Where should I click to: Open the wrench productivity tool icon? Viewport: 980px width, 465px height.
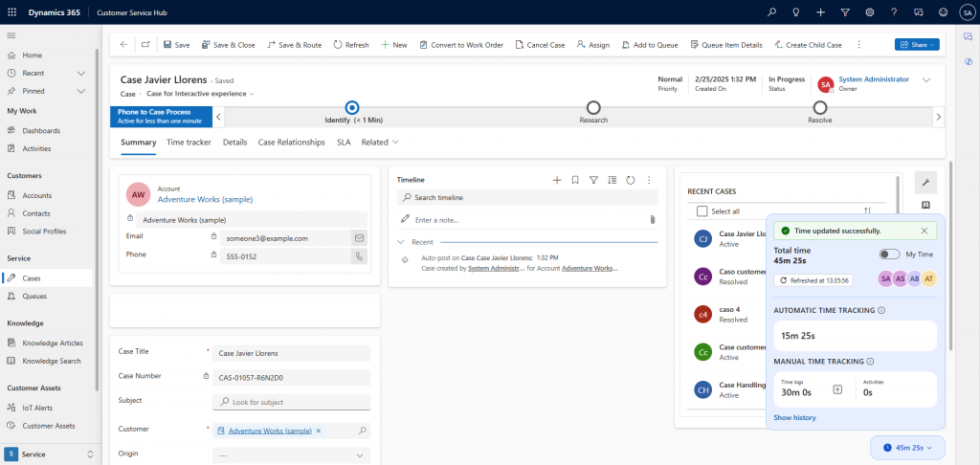pos(925,182)
